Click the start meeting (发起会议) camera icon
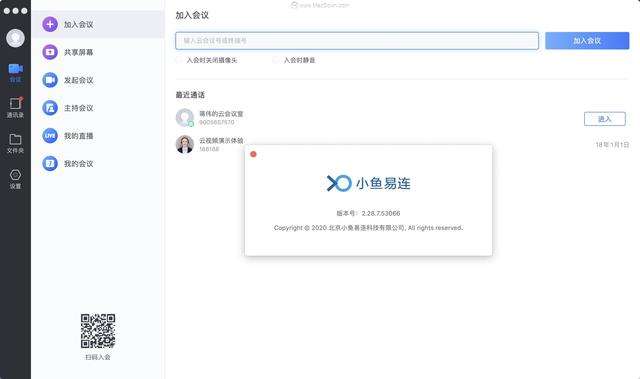 click(50, 80)
